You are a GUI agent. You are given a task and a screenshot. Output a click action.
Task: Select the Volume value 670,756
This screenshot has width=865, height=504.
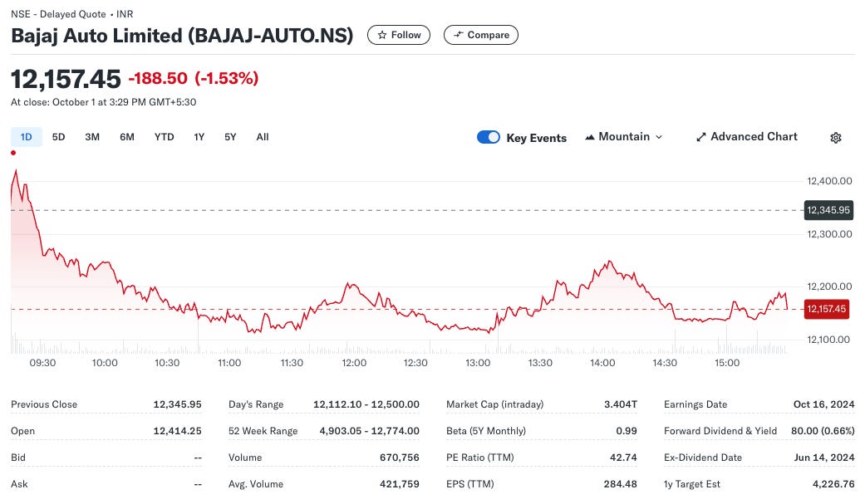pyautogui.click(x=400, y=458)
